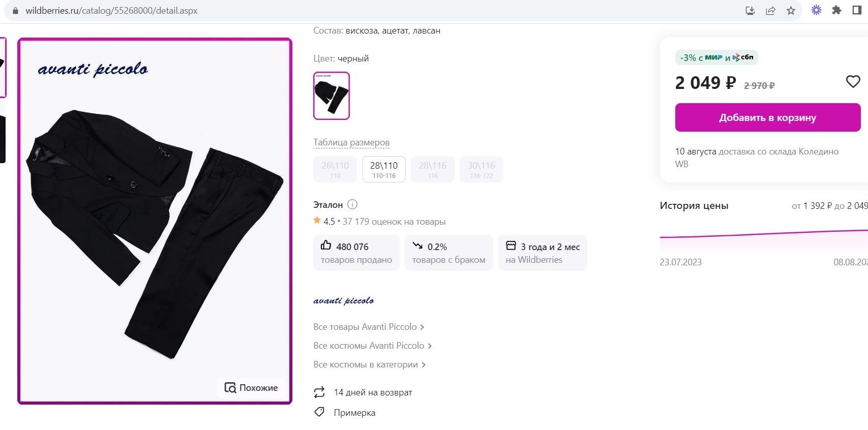
Task: Click the browser bookmark star icon
Action: [791, 11]
